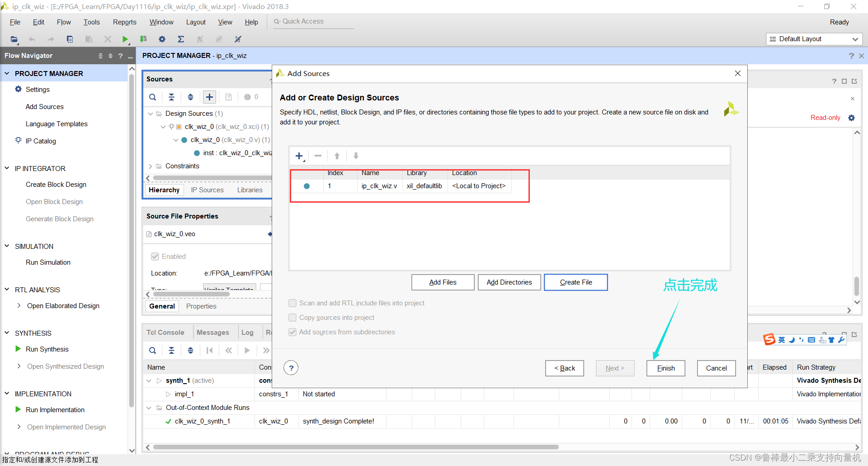This screenshot has width=868, height=466.
Task: Collapse the Design Sources tree node
Action: [x=151, y=114]
